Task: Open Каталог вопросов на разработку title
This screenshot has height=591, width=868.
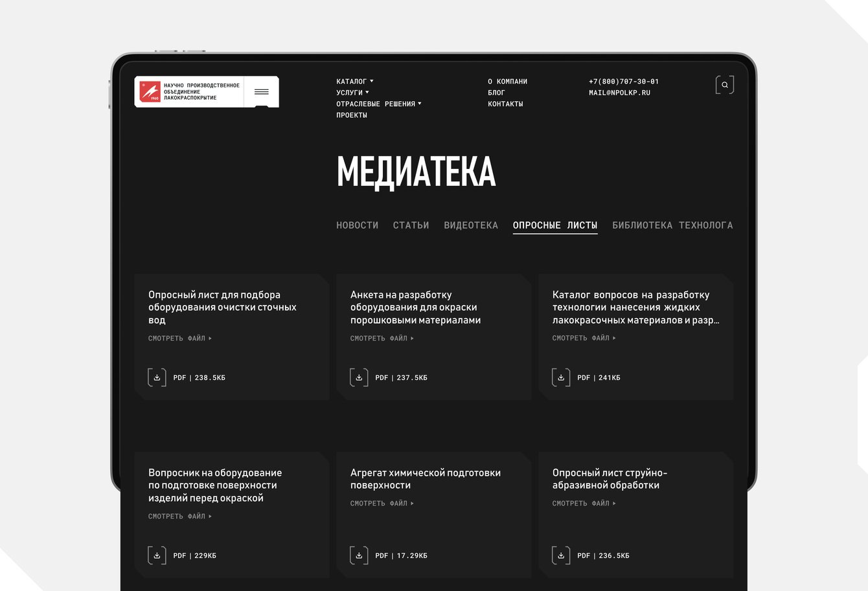Action: click(636, 307)
